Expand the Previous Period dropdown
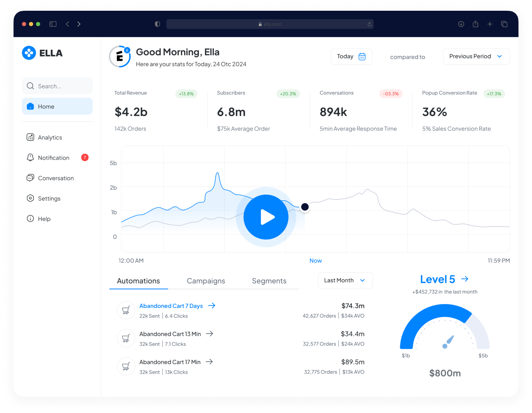The image size is (532, 413). click(x=476, y=56)
